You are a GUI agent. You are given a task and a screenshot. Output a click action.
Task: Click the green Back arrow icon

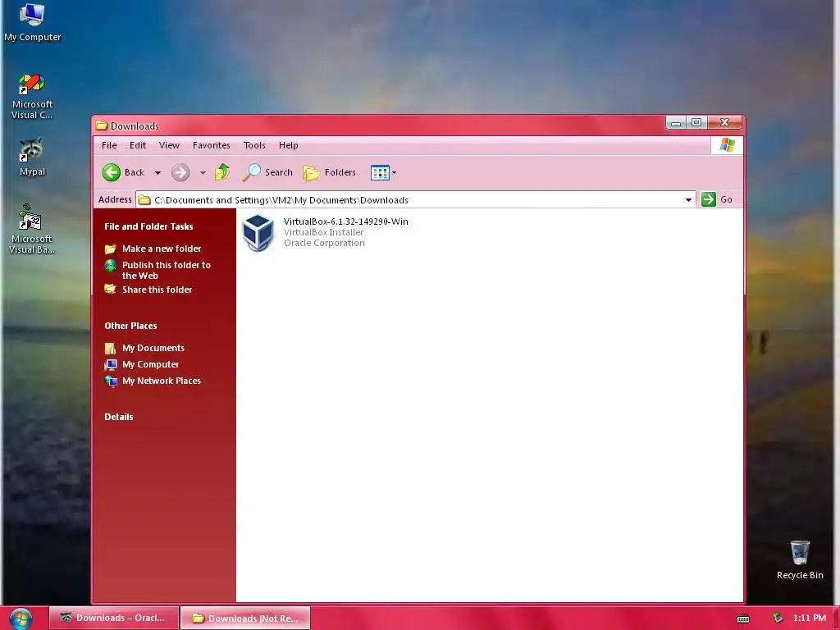[x=112, y=172]
